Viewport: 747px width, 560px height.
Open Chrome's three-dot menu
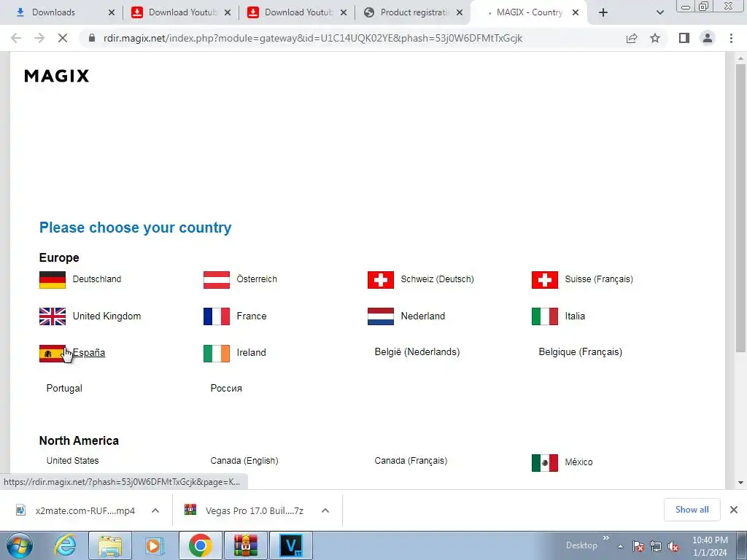(x=731, y=38)
